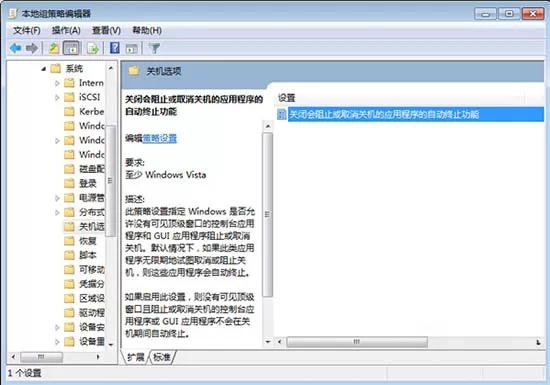
Task: Click the description pane vertical scrollbar thumb
Action: (x=268, y=215)
